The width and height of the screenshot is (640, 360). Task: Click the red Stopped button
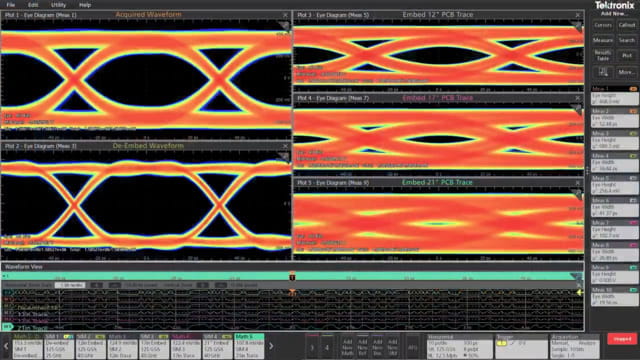pyautogui.click(x=622, y=339)
